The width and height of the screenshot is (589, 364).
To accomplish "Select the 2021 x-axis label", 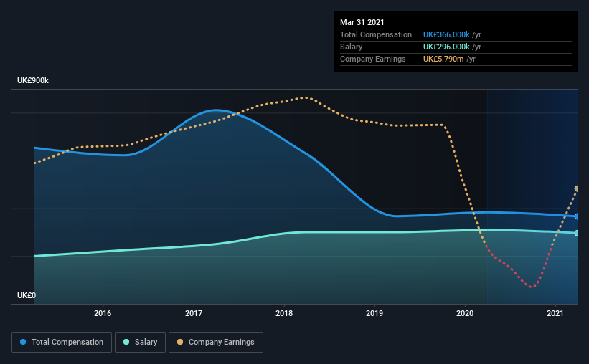I will pos(555,313).
